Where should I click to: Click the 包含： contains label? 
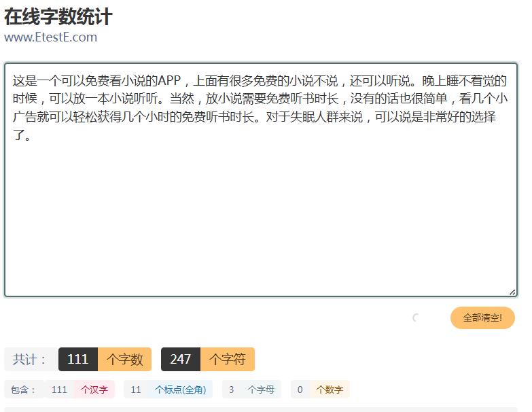click(x=23, y=390)
